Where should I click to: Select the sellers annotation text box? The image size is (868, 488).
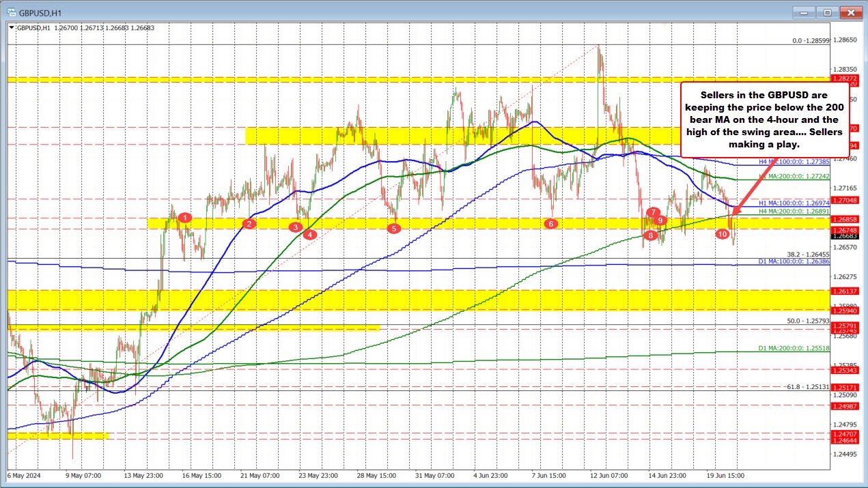[x=764, y=120]
